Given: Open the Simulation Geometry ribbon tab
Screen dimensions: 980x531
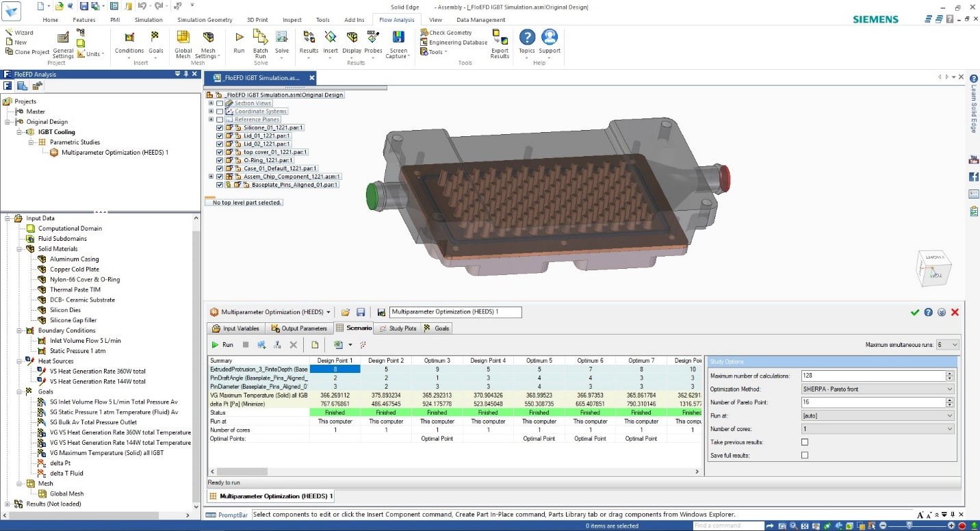Looking at the screenshot, I should [x=205, y=20].
